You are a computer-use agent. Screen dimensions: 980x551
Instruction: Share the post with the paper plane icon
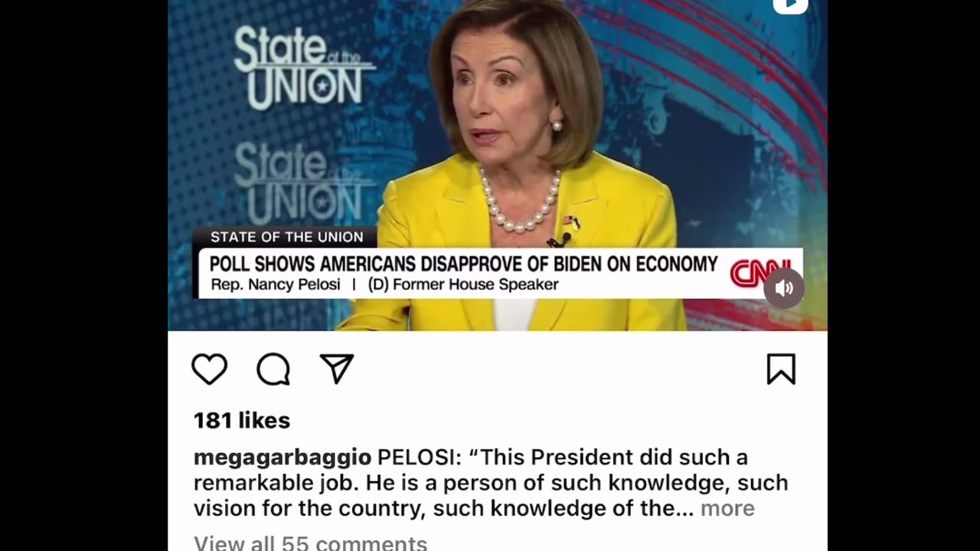pyautogui.click(x=337, y=369)
